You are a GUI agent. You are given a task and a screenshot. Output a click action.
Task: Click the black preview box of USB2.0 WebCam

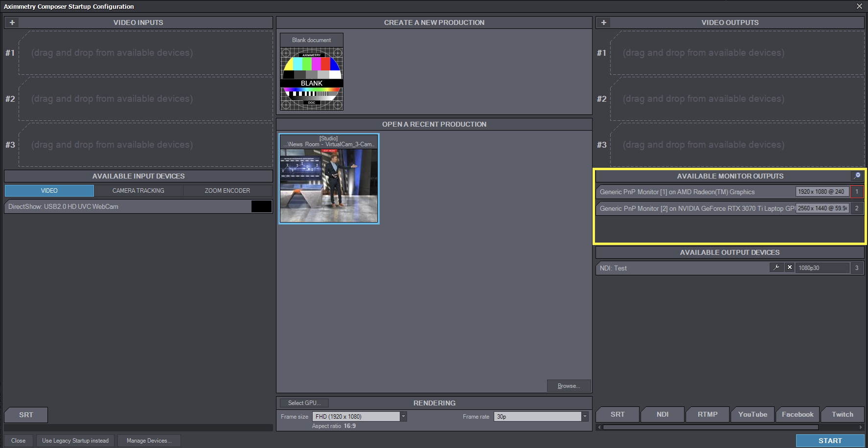pyautogui.click(x=261, y=206)
